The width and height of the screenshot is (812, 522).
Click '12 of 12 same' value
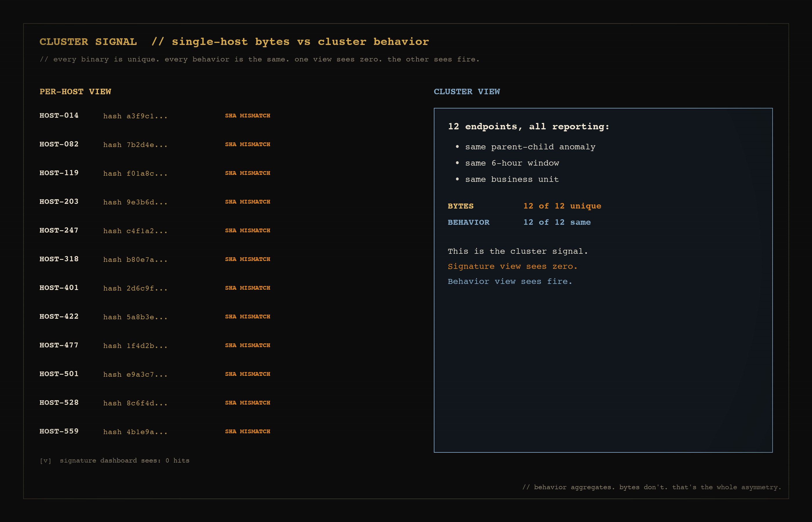557,222
